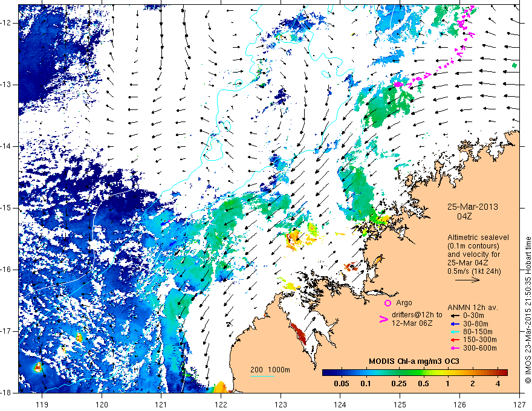Click the '80-150m' depth label
This screenshot has width=532, height=411.
[x=478, y=332]
